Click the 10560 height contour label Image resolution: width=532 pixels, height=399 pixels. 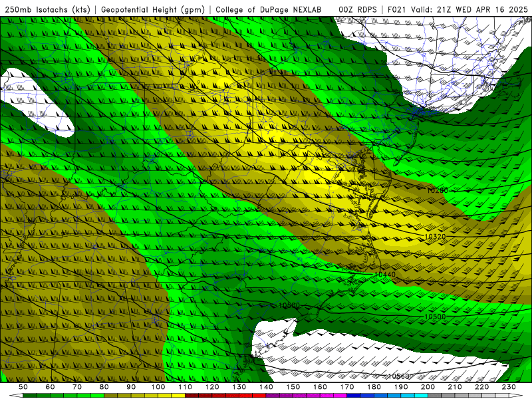pyautogui.click(x=398, y=376)
